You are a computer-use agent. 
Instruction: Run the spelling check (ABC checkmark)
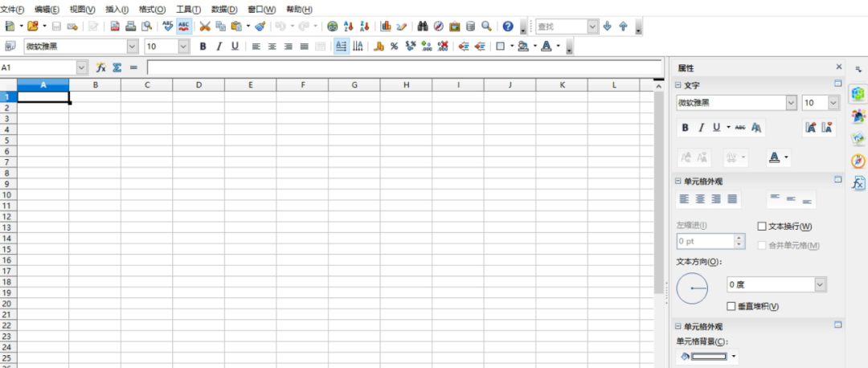tap(168, 26)
